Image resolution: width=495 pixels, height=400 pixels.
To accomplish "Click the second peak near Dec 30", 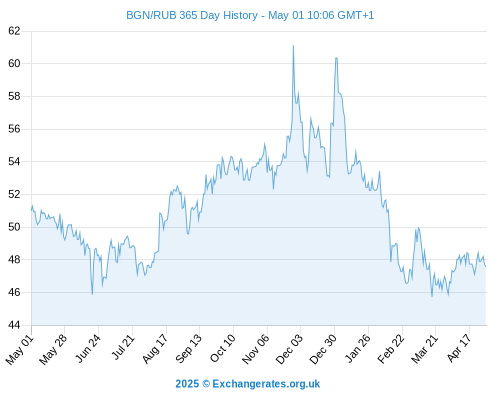I will (x=336, y=58).
